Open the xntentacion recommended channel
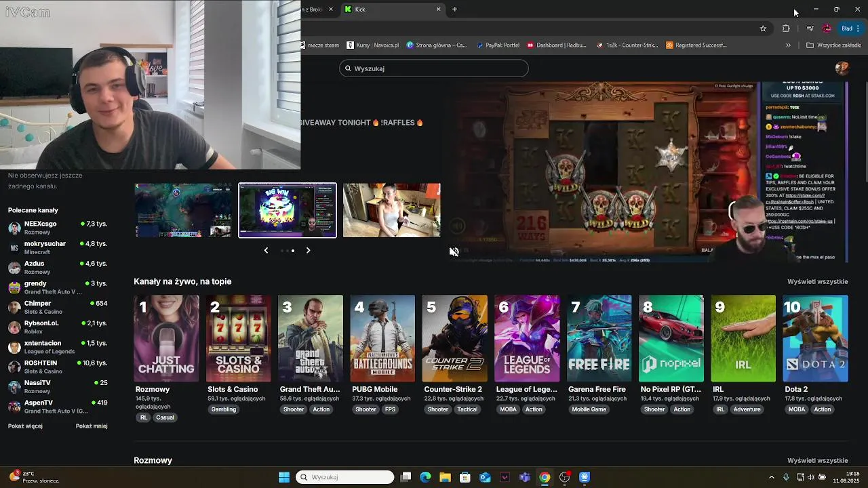The width and height of the screenshot is (868, 488). tap(58, 347)
